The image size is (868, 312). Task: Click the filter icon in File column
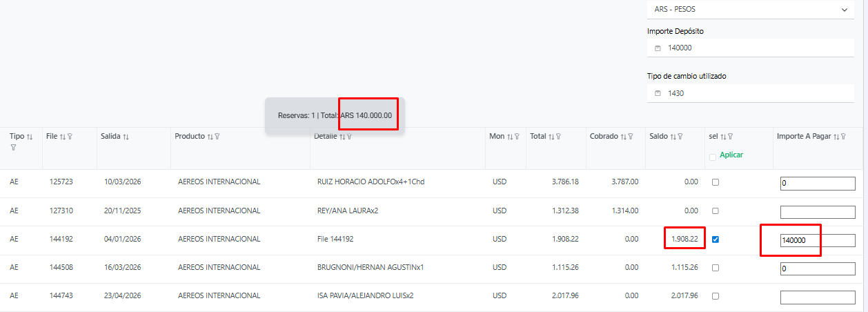[70, 137]
